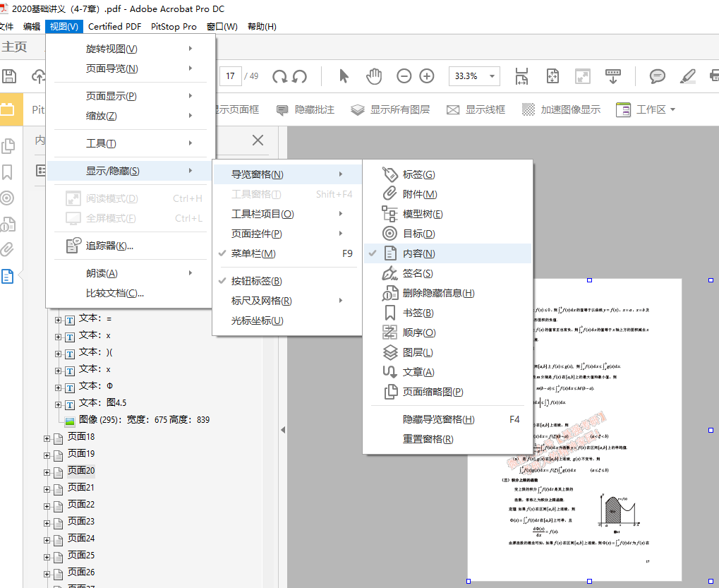Viewport: 719px width, 588px height.
Task: Click 删除隐藏信息(H) entry
Action: [448, 293]
